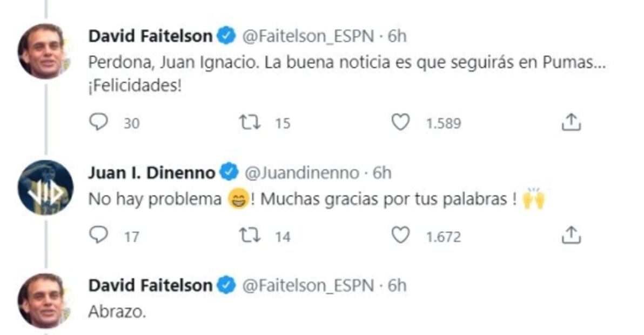The image size is (644, 335).
Task: Like Faitelson's tweet with 1.589 likes
Action: (x=400, y=123)
